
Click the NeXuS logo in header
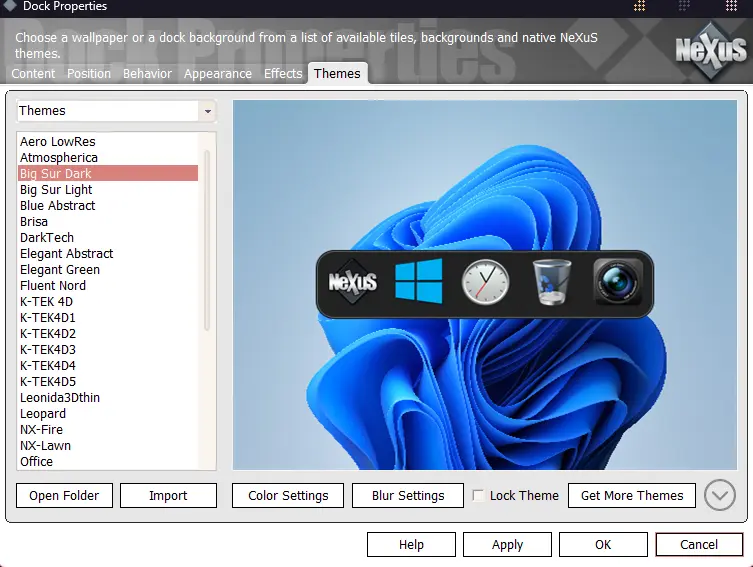coord(711,50)
